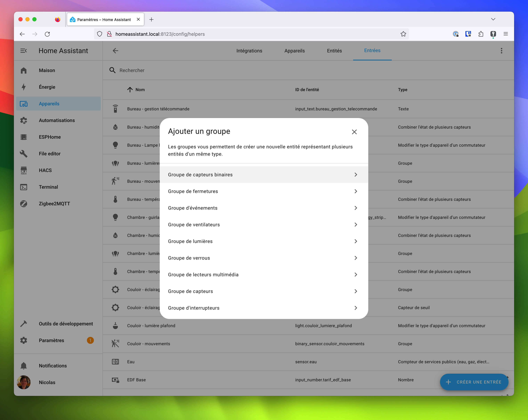528x420 pixels.
Task: Click the search magnifier icon
Action: (x=112, y=70)
